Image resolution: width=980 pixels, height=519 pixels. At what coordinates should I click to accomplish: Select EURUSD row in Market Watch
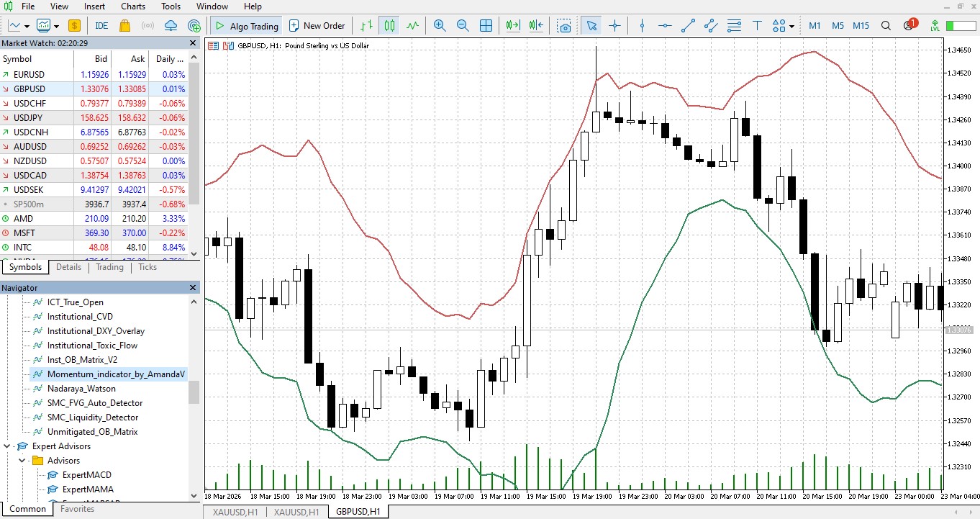pyautogui.click(x=94, y=75)
